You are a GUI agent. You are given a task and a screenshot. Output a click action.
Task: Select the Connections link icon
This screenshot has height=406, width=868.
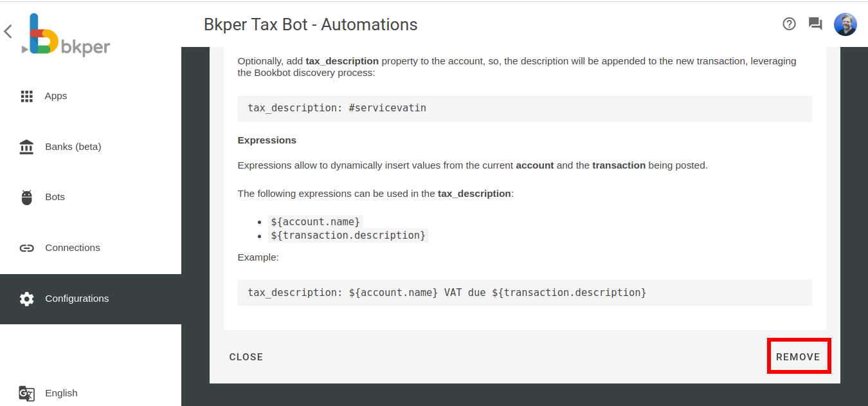[26, 247]
